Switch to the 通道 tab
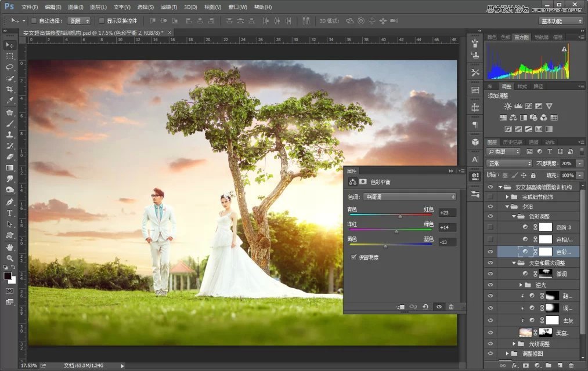Viewport: 588px width, 371px height. [534, 141]
